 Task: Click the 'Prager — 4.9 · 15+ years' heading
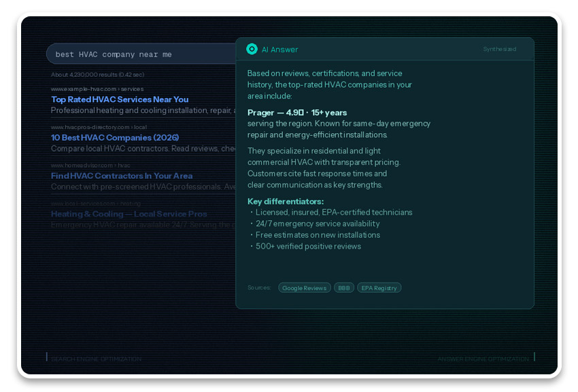(297, 113)
